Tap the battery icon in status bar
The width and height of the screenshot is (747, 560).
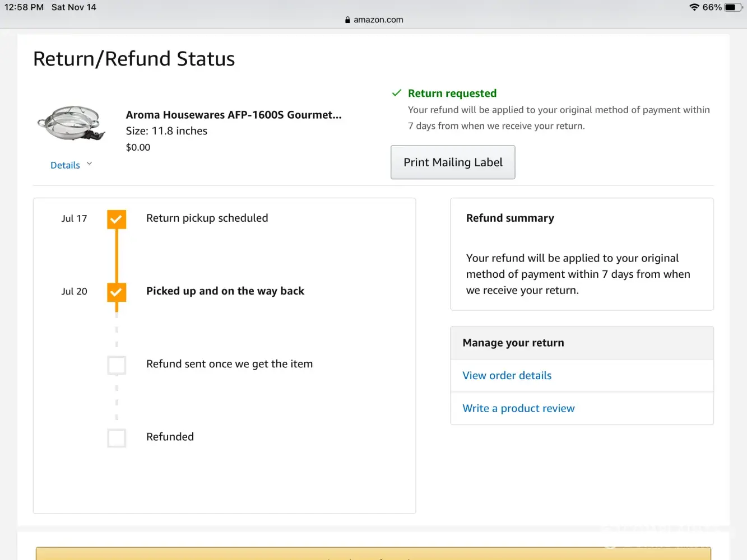pyautogui.click(x=733, y=7)
